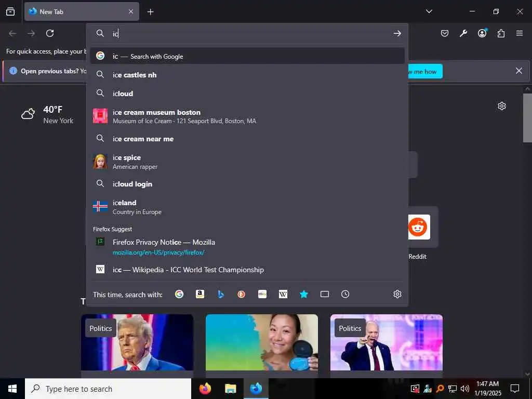Select 'ice cream near me' suggestion
Viewport: 532px width, 399px height.
247,139
